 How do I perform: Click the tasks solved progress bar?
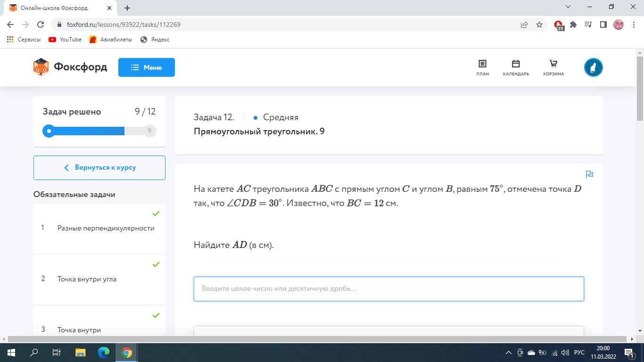(x=99, y=131)
